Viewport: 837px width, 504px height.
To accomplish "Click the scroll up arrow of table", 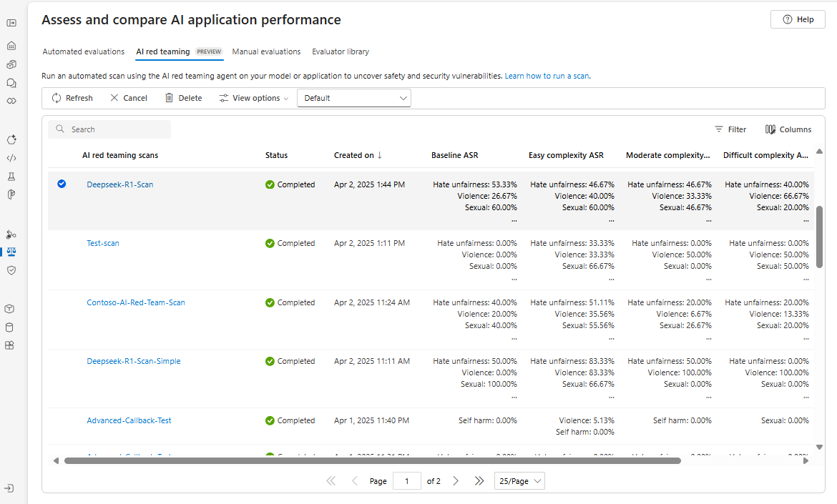I will [x=819, y=152].
